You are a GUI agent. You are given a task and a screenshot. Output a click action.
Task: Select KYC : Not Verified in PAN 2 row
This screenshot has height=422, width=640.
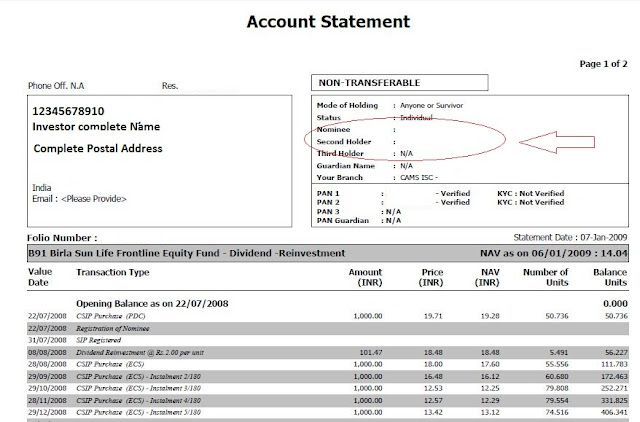coord(530,202)
